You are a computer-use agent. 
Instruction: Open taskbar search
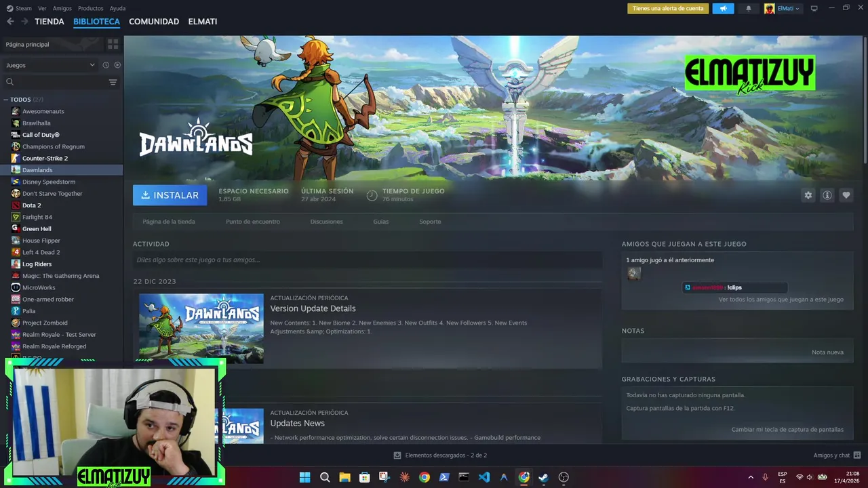coord(325,477)
